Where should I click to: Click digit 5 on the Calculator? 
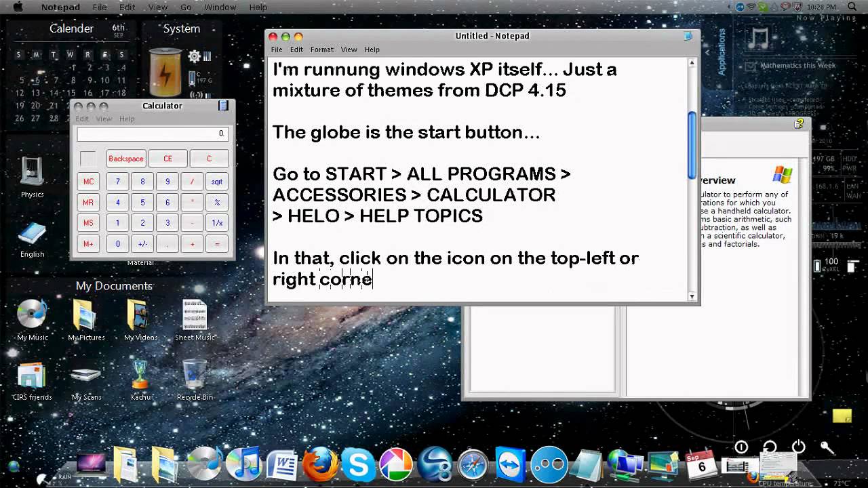coord(142,203)
